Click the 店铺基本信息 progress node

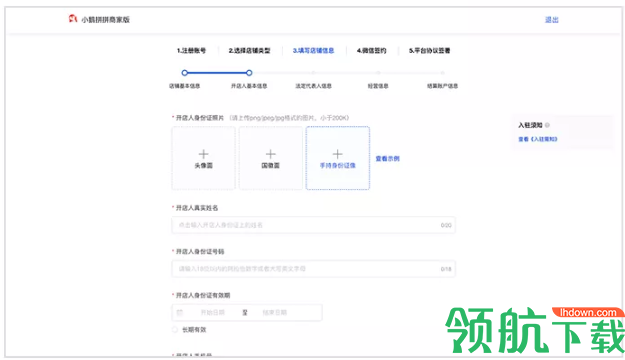[x=185, y=73]
